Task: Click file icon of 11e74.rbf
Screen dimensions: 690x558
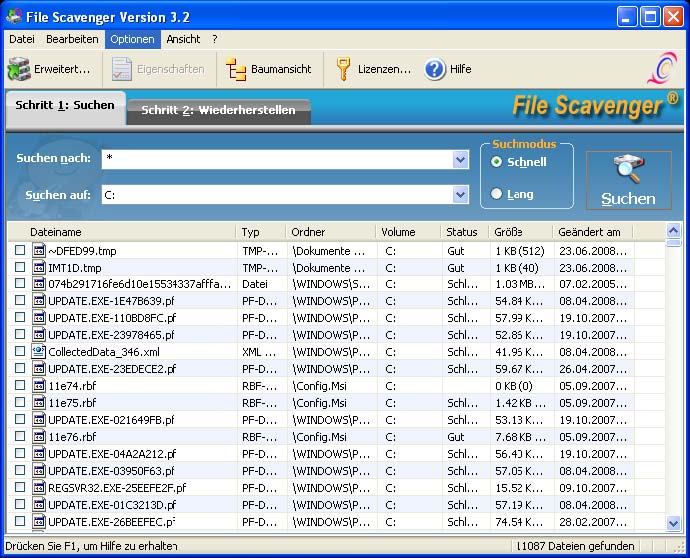Action: pos(39,385)
